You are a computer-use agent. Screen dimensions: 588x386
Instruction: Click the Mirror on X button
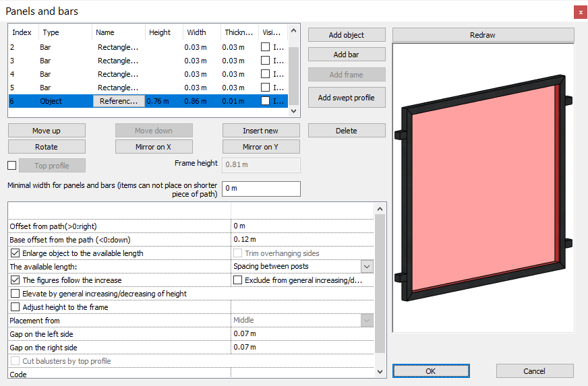pyautogui.click(x=154, y=147)
